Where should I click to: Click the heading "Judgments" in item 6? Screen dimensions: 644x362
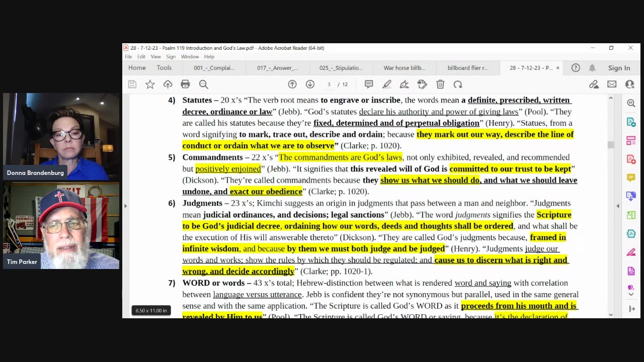click(x=202, y=203)
